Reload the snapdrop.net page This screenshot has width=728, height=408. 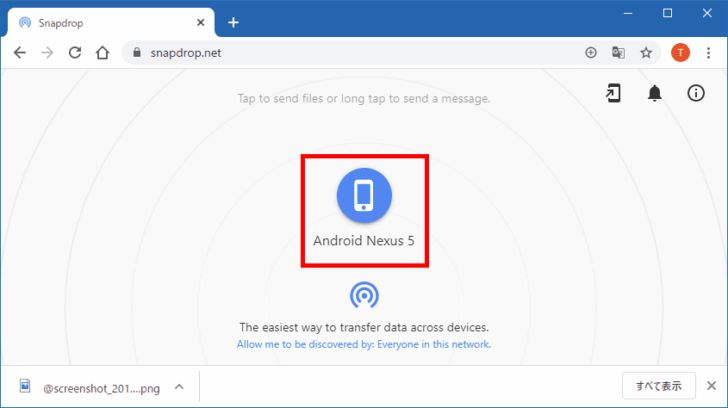tap(75, 53)
